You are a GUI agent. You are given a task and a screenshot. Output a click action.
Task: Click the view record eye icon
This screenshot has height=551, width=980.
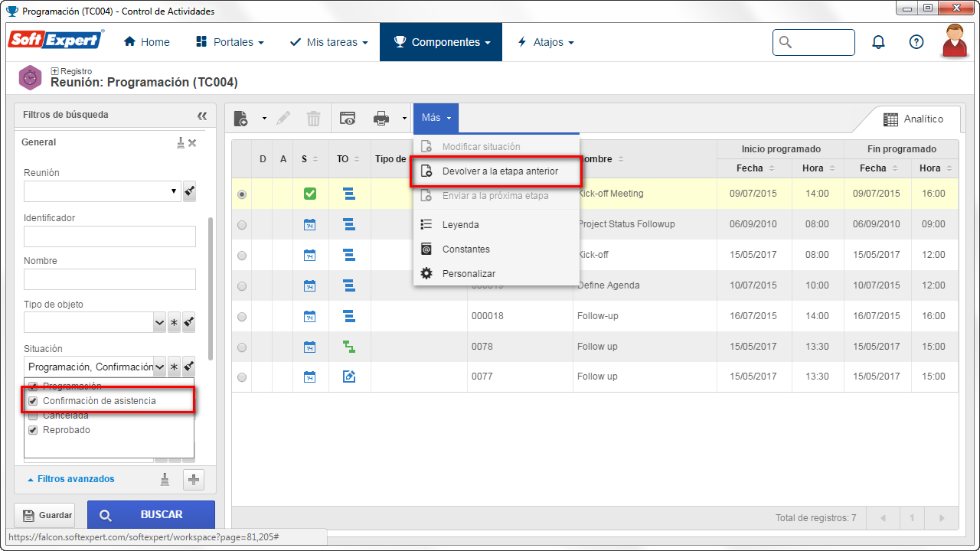tap(348, 119)
